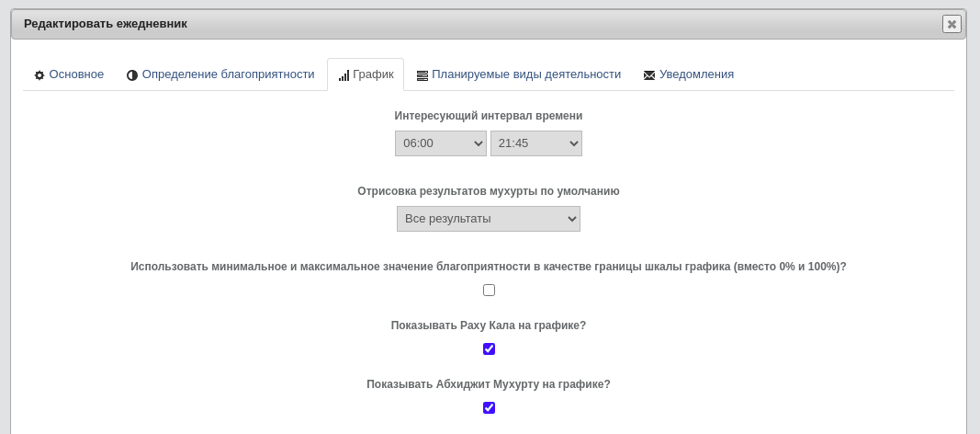Image resolution: width=980 pixels, height=434 pixels.
Task: Uncheck Показывать Раху Кала на графике
Action: coord(489,349)
